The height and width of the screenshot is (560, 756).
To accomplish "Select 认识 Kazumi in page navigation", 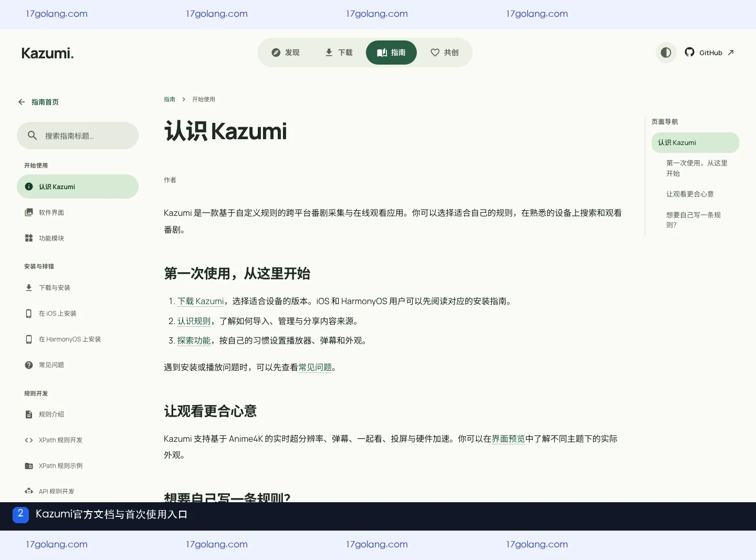I will coord(695,142).
